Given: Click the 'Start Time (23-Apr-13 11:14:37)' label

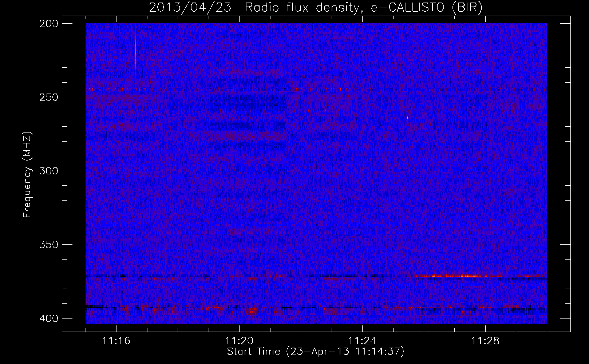Looking at the screenshot, I should point(316,352).
